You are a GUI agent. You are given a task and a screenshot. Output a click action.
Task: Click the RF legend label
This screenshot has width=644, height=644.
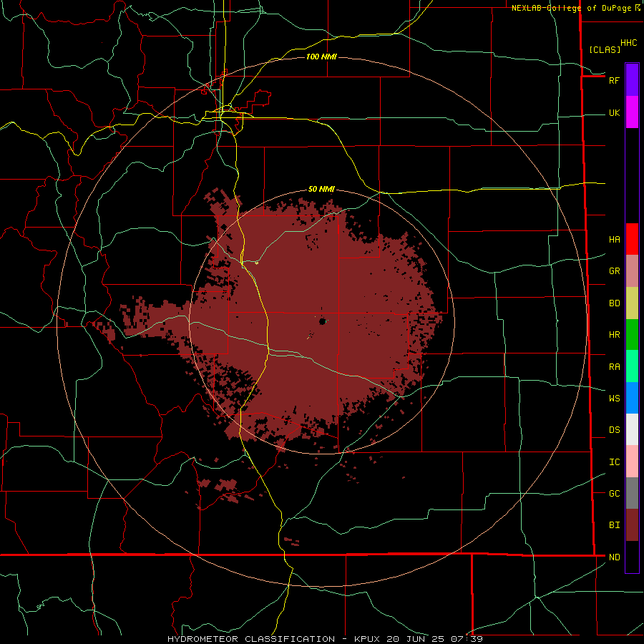point(614,80)
